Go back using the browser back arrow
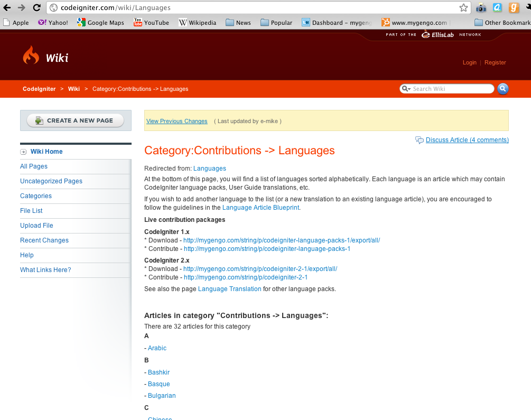This screenshot has width=531, height=420. tap(7, 7)
